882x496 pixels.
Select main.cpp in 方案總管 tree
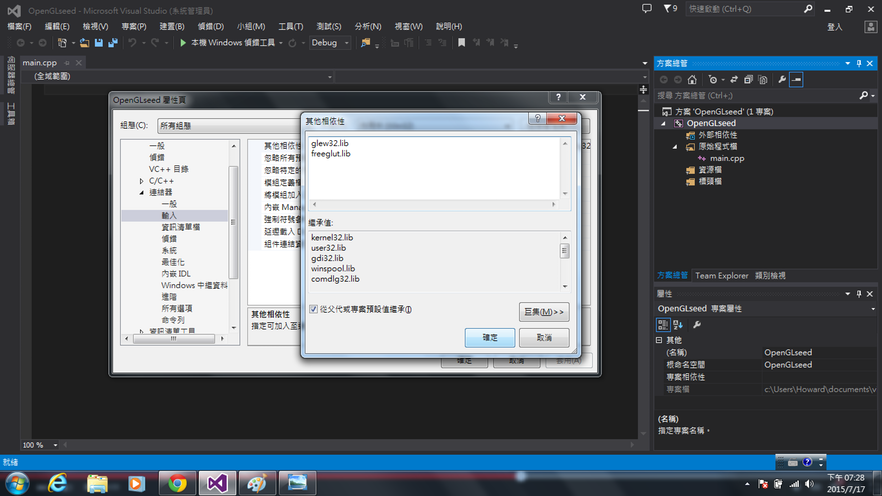pos(727,159)
